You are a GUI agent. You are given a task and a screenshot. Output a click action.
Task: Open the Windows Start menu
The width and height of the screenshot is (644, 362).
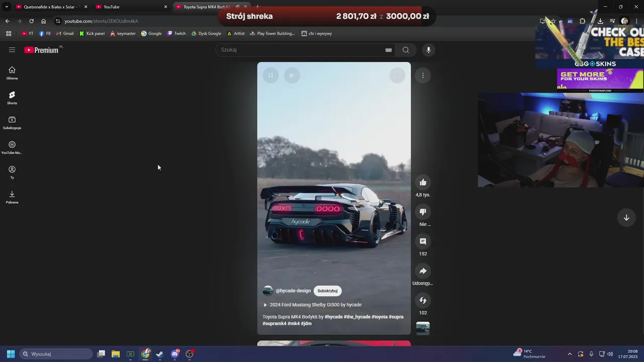coord(11,354)
